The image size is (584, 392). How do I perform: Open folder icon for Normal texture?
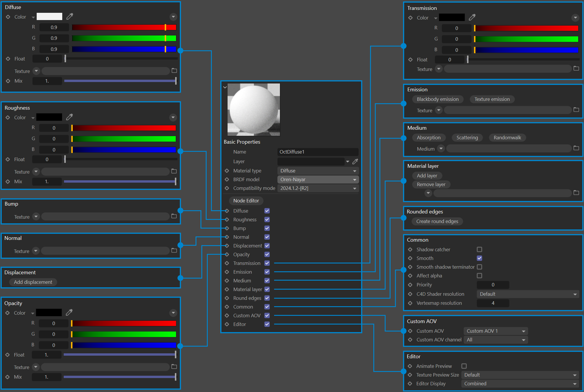point(174,250)
